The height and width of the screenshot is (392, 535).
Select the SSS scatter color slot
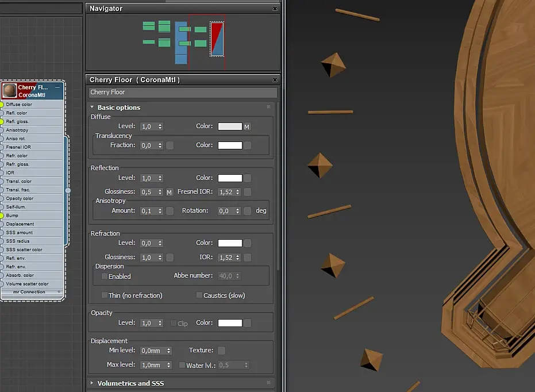click(x=32, y=249)
